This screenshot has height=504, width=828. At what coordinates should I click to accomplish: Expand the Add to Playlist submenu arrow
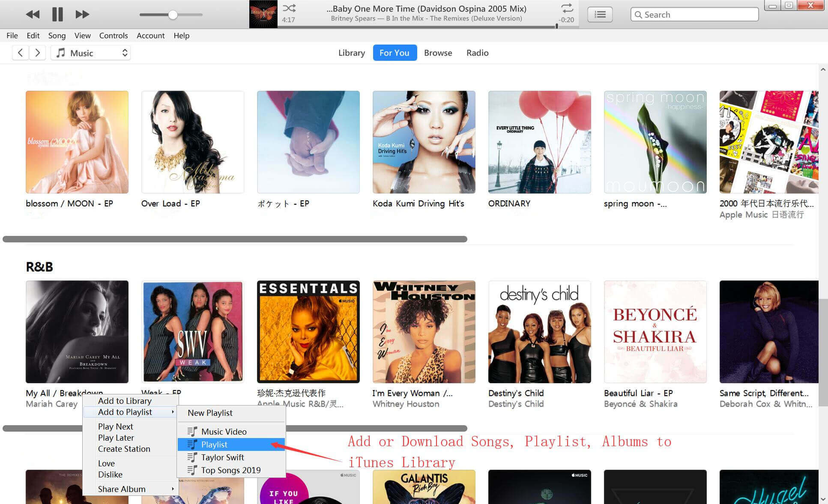click(x=173, y=412)
